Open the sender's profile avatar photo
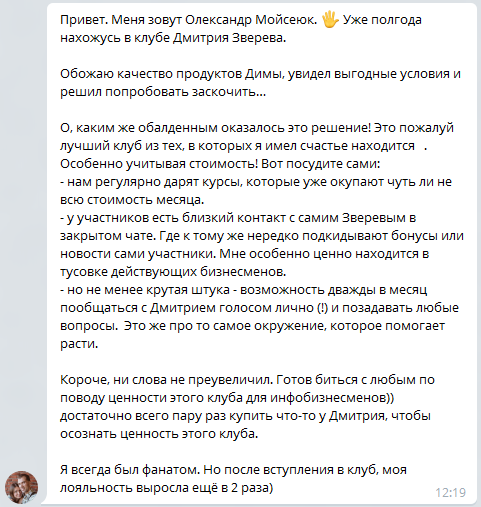 21,487
